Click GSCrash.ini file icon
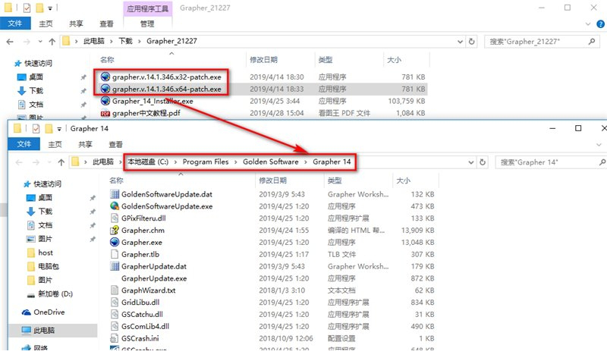The width and height of the screenshot is (607, 364). click(115, 338)
